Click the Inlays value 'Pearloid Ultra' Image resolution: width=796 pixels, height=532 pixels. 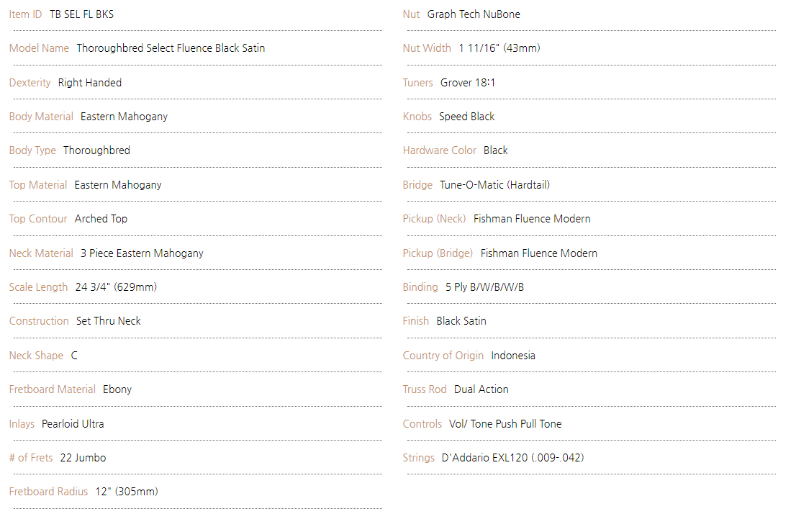73,424
